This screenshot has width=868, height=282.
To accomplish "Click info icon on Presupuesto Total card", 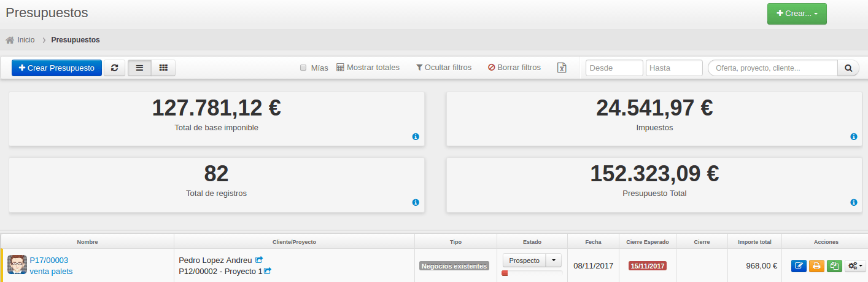I will [853, 202].
